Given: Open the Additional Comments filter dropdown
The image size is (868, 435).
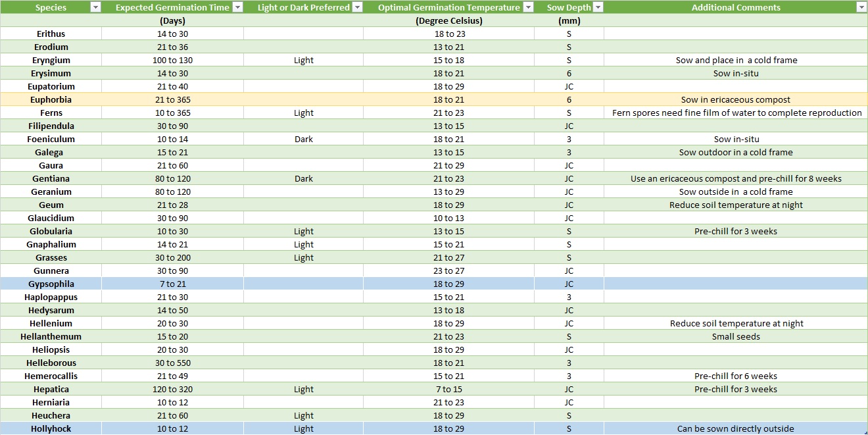Looking at the screenshot, I should click(x=861, y=7).
